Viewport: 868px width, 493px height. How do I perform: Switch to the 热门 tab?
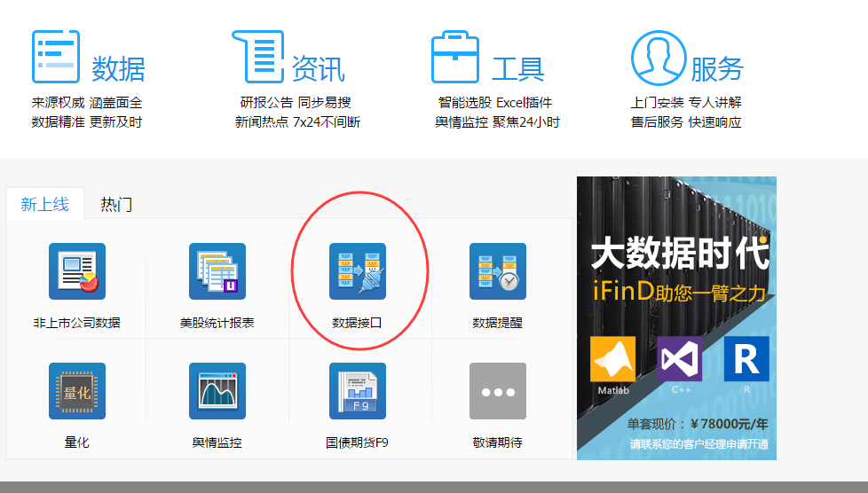click(116, 204)
